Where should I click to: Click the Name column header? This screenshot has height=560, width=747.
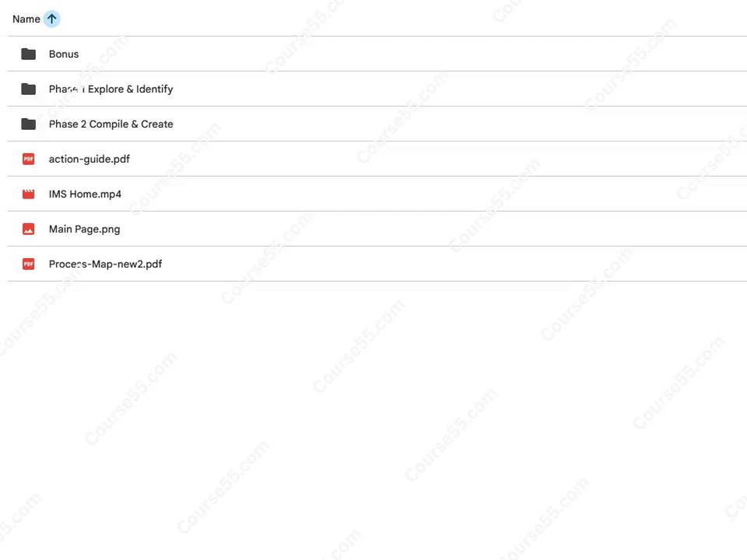[26, 19]
